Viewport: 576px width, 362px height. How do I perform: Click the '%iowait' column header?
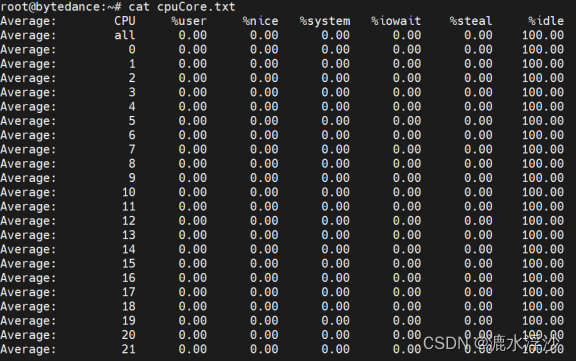point(396,21)
